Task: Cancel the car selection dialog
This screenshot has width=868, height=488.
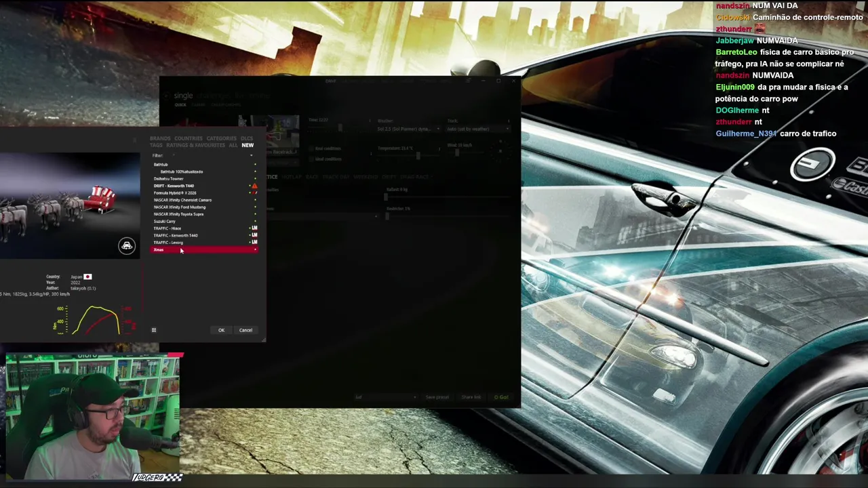Action: coord(245,330)
